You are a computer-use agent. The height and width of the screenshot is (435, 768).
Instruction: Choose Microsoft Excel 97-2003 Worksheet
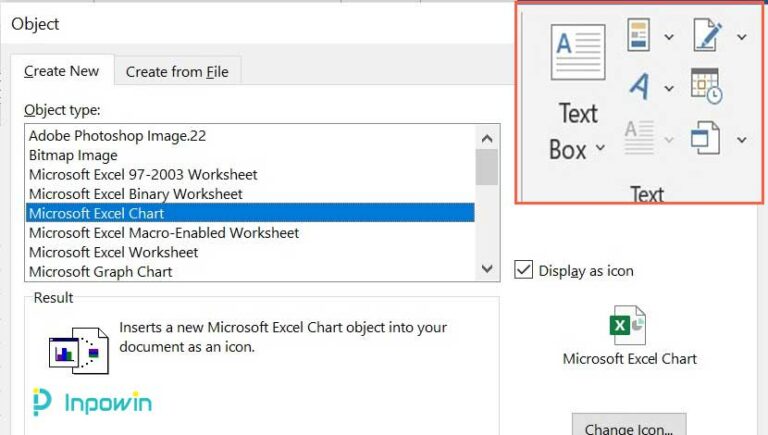(x=250, y=174)
